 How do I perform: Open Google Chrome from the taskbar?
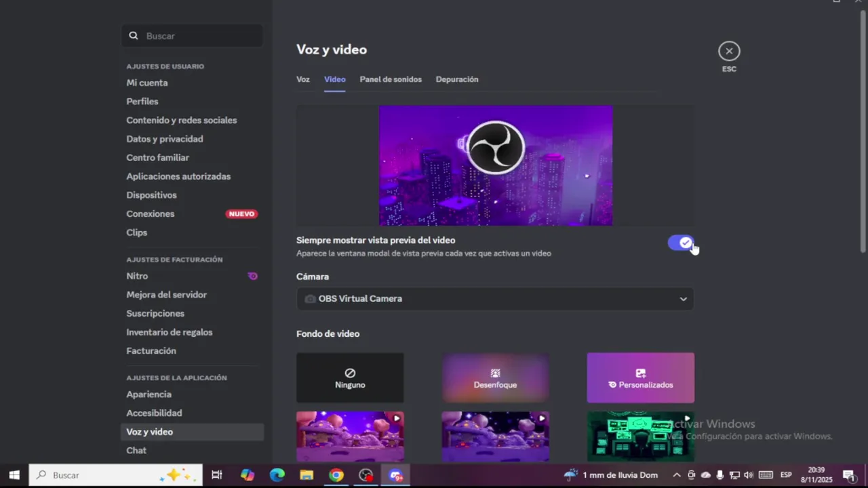336,475
